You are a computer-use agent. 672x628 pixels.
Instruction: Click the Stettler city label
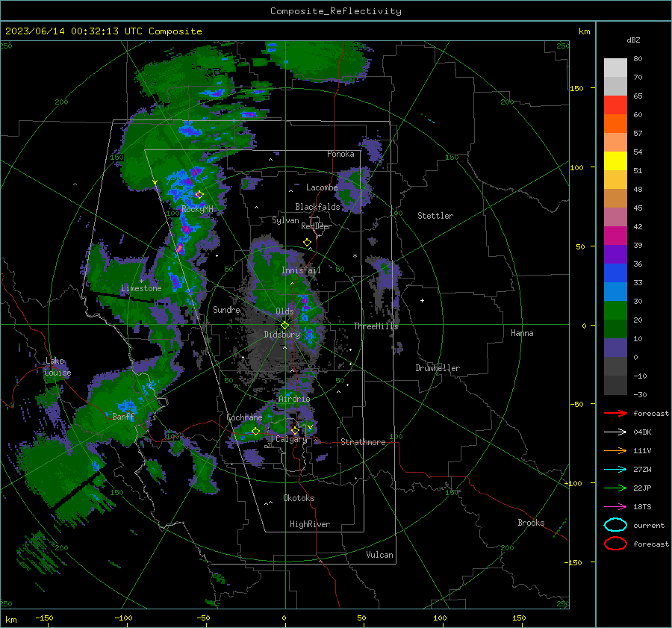pyautogui.click(x=435, y=216)
